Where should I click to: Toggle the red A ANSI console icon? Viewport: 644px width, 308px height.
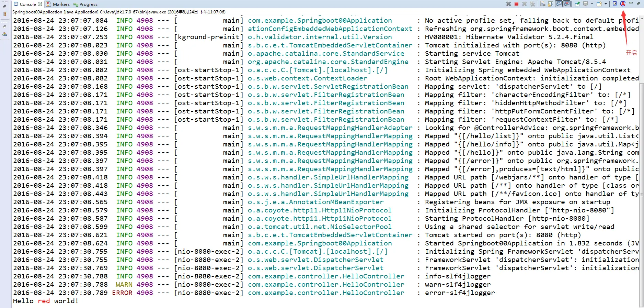pyautogui.click(x=623, y=4)
